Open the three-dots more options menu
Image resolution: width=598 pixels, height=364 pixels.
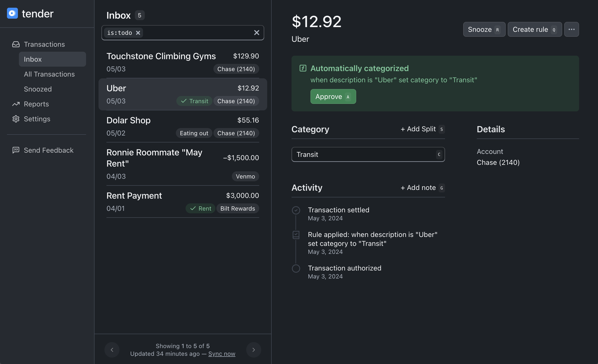coord(571,29)
